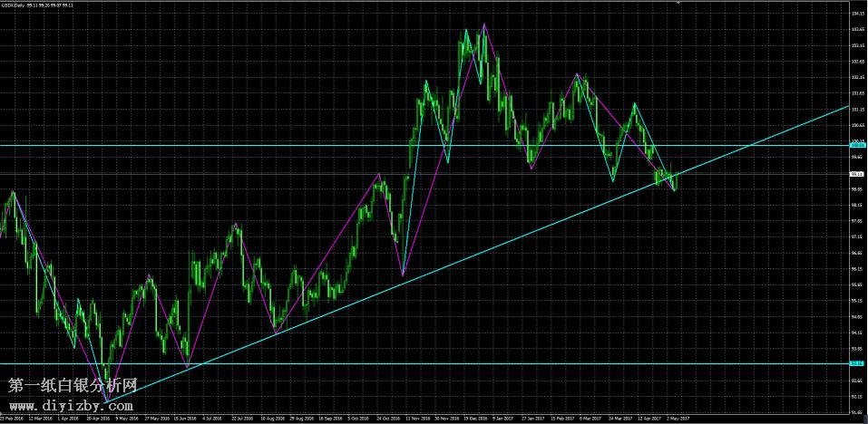Viewport: 868px width, 424px height.
Task: Click the 101.15 price scale label
Action: click(x=859, y=110)
